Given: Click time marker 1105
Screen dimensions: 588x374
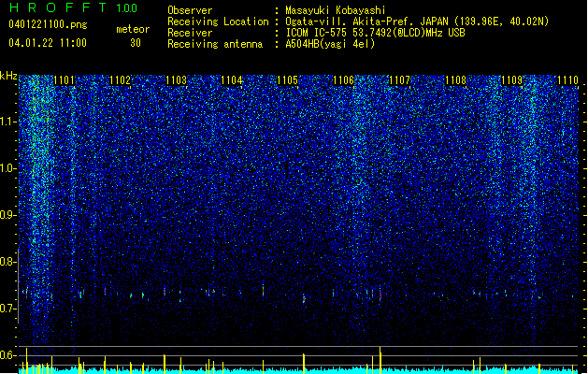Looking at the screenshot, I should [x=288, y=80].
